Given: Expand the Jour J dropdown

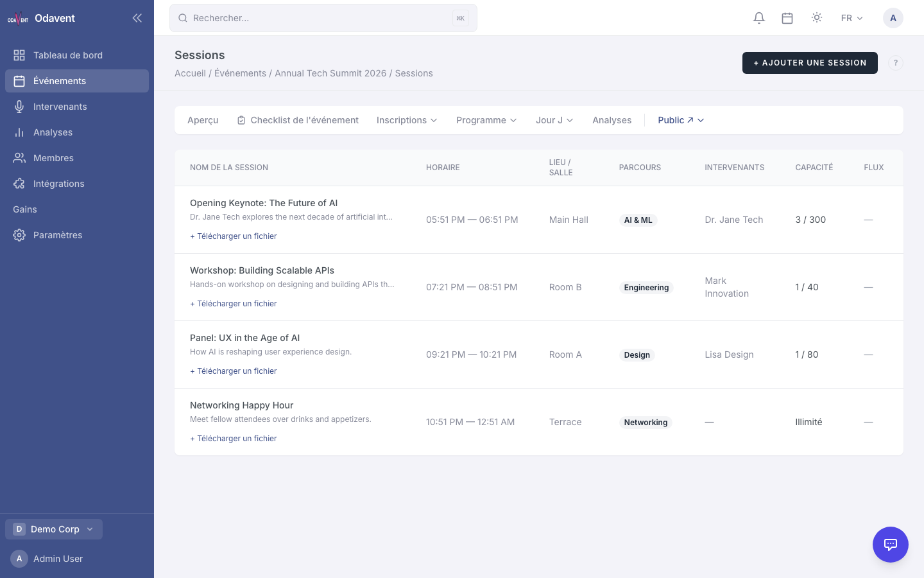Looking at the screenshot, I should point(554,120).
